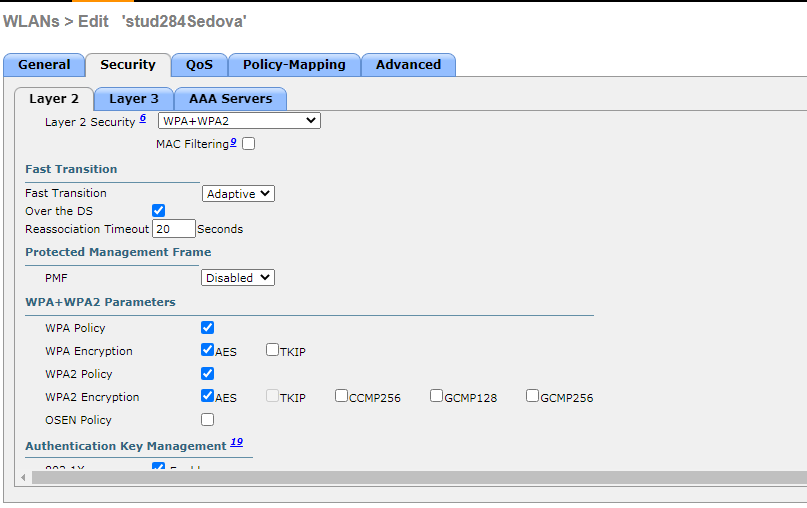Enable the MAC Filtering checkbox
Screen dimensions: 807x508
[x=249, y=144]
